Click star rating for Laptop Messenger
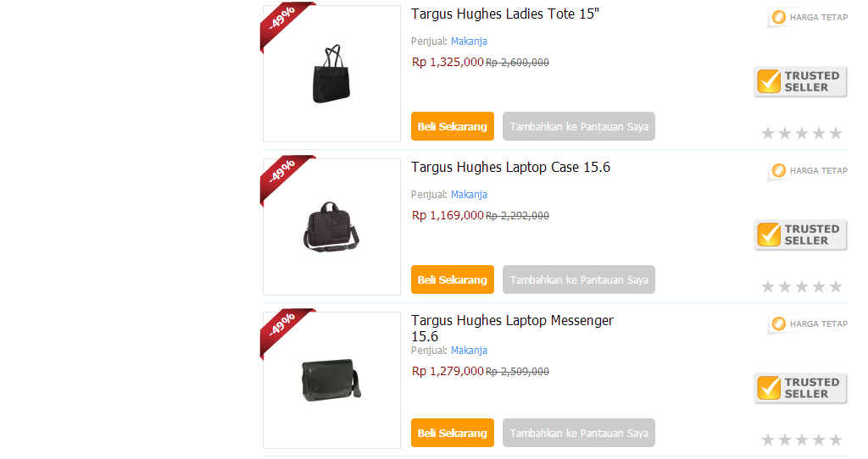868x459 pixels. click(802, 440)
